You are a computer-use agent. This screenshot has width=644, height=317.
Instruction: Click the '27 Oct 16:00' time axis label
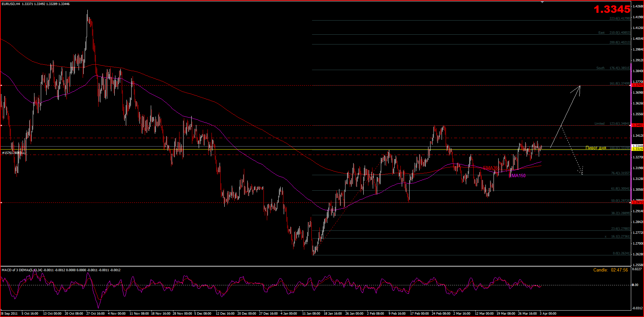[x=95, y=314]
